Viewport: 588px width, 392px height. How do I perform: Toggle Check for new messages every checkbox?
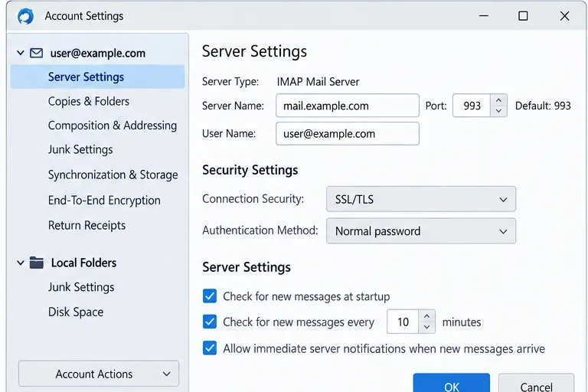(x=210, y=322)
